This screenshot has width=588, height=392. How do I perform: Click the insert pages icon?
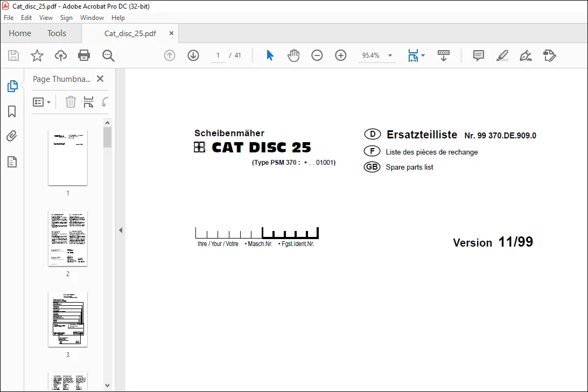point(88,102)
